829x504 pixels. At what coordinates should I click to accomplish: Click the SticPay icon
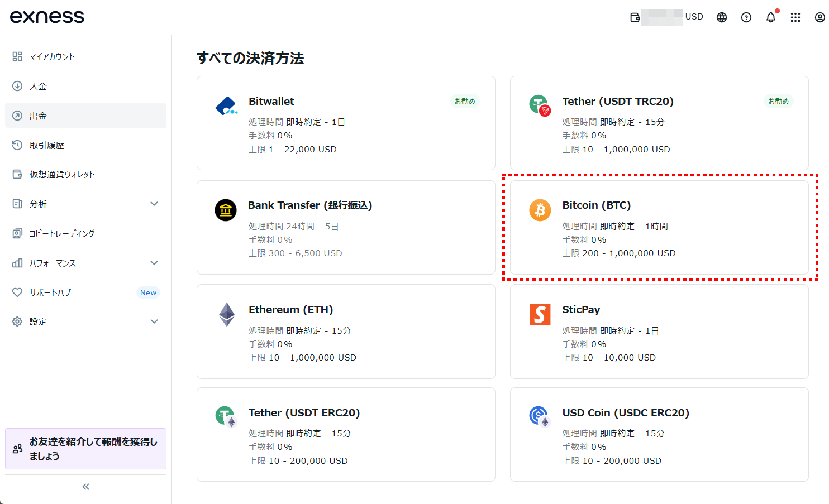(x=539, y=313)
